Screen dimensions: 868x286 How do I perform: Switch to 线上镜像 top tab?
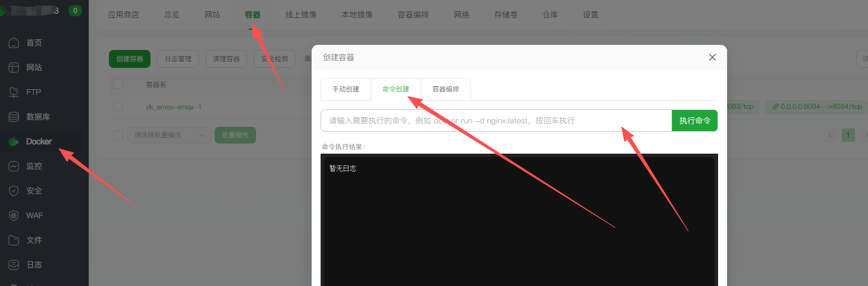click(x=301, y=15)
